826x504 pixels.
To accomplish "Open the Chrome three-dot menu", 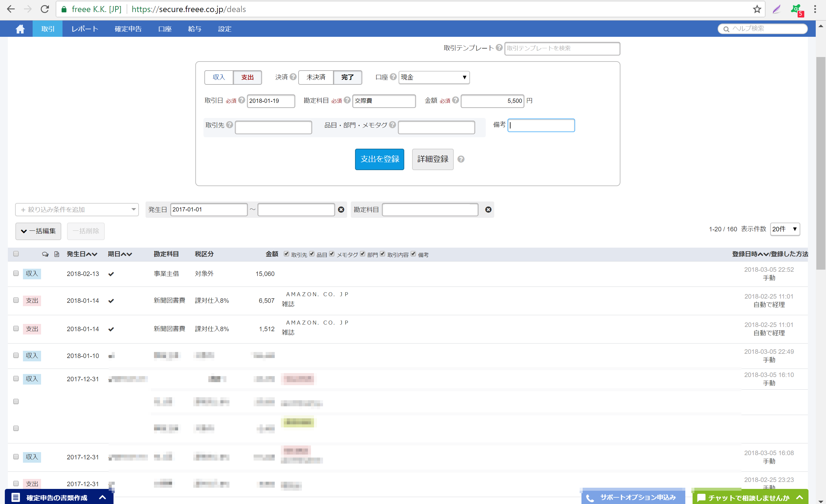I will (x=815, y=9).
